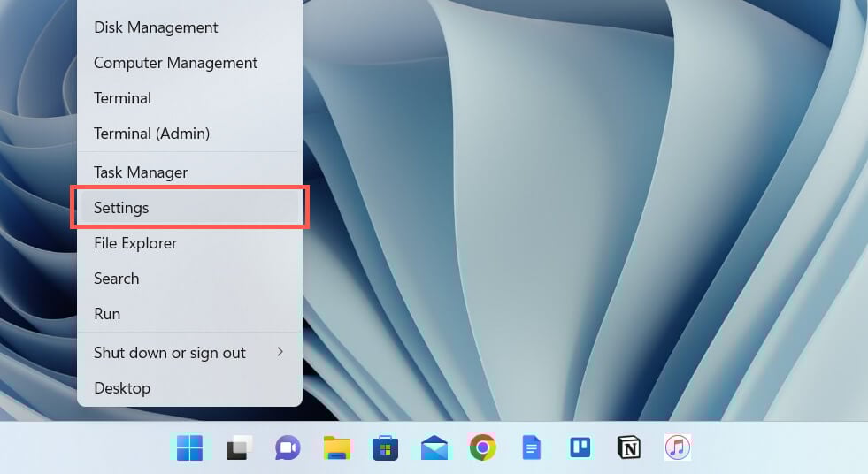Launch the Trello taskbar icon
868x474 pixels.
[580, 447]
